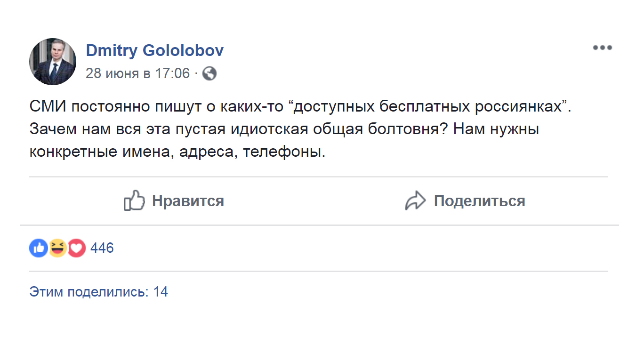
Task: Click the globe public audience icon
Action: [x=209, y=74]
